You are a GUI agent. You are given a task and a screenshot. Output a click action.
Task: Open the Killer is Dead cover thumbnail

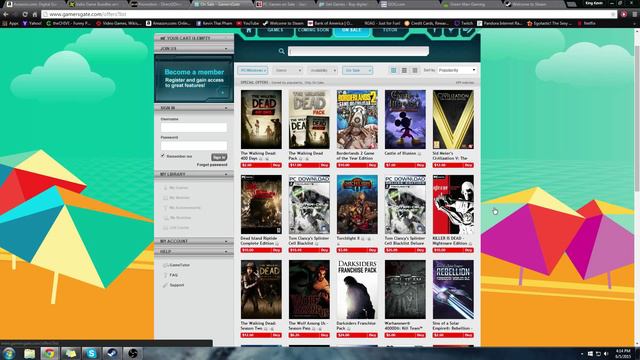click(x=453, y=204)
